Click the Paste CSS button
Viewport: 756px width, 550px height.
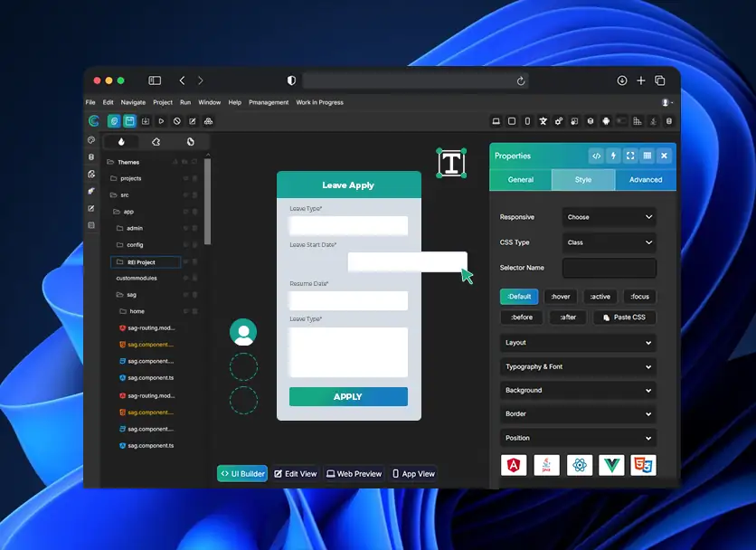click(624, 317)
